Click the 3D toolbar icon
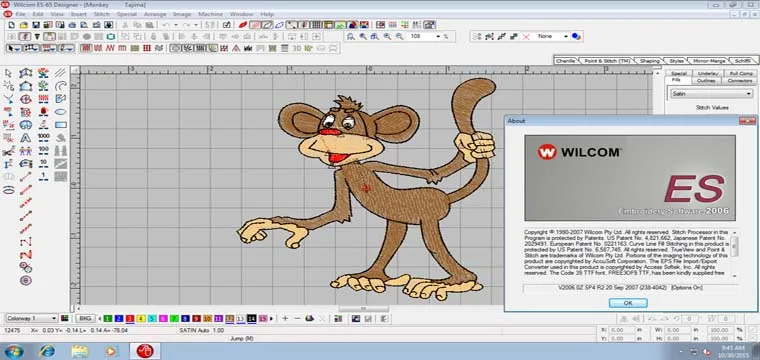 [x=297, y=48]
